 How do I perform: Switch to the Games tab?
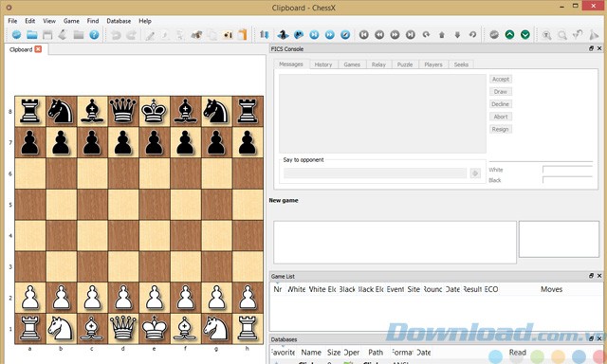(352, 64)
